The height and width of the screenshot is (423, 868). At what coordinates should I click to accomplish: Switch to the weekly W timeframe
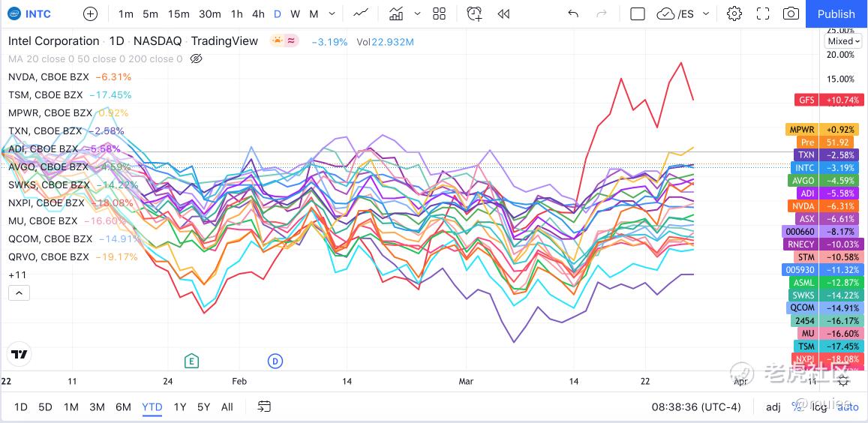295,13
